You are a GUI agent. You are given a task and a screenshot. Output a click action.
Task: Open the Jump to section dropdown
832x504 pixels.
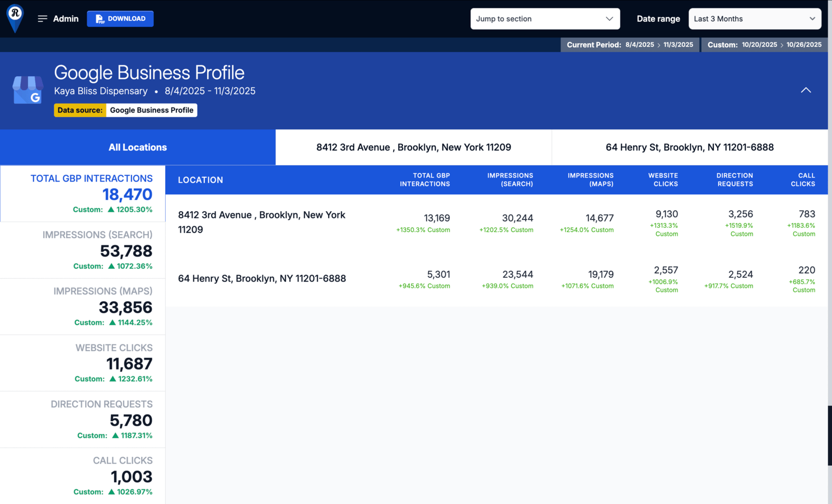[544, 19]
